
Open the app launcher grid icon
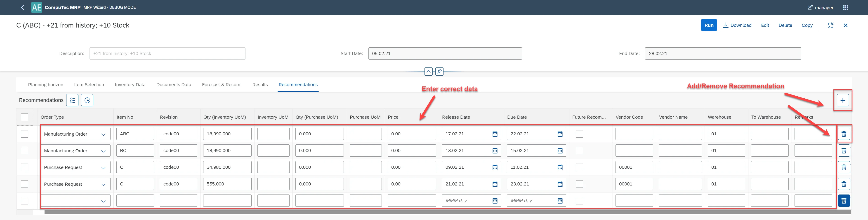click(x=845, y=7)
